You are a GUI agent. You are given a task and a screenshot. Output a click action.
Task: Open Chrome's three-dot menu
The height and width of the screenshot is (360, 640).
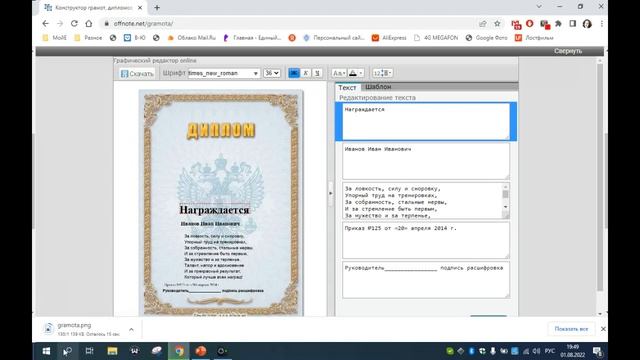click(602, 24)
